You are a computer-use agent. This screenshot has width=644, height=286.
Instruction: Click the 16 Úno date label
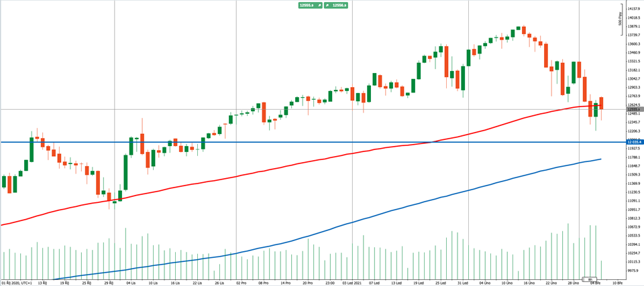pos(530,283)
